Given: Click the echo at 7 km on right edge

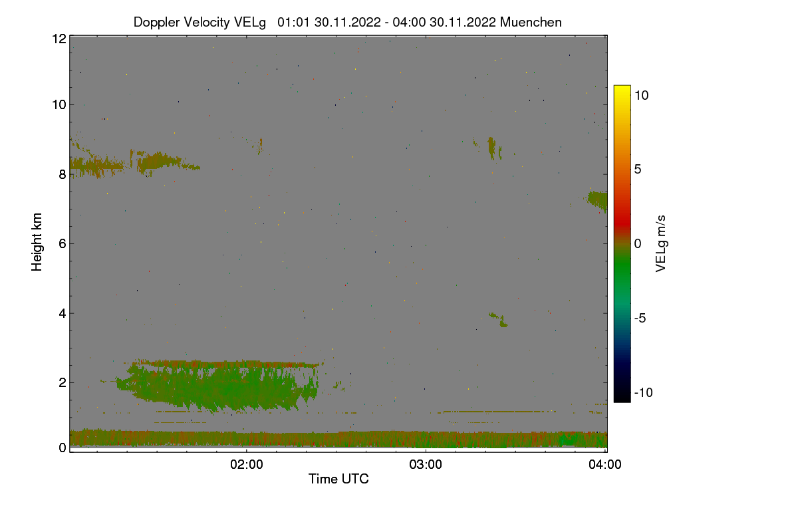Looking at the screenshot, I should coord(597,201).
